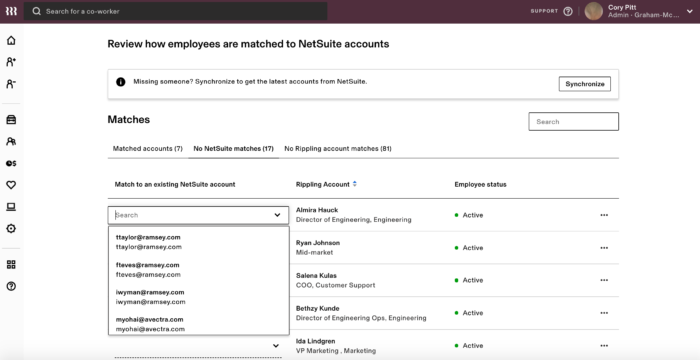Open the laptop devices sidebar icon
The height and width of the screenshot is (360, 700).
point(11,207)
